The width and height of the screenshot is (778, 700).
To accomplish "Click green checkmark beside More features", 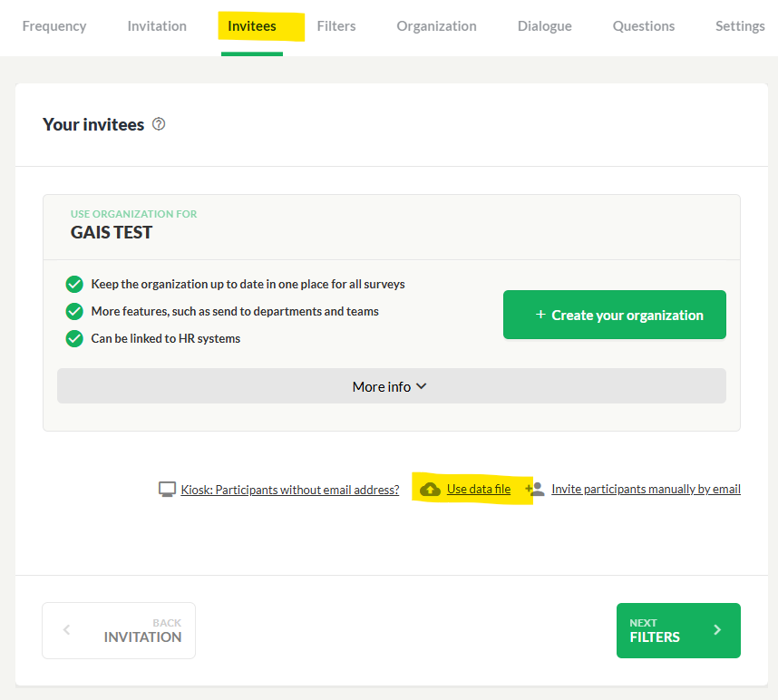I will pos(74,312).
